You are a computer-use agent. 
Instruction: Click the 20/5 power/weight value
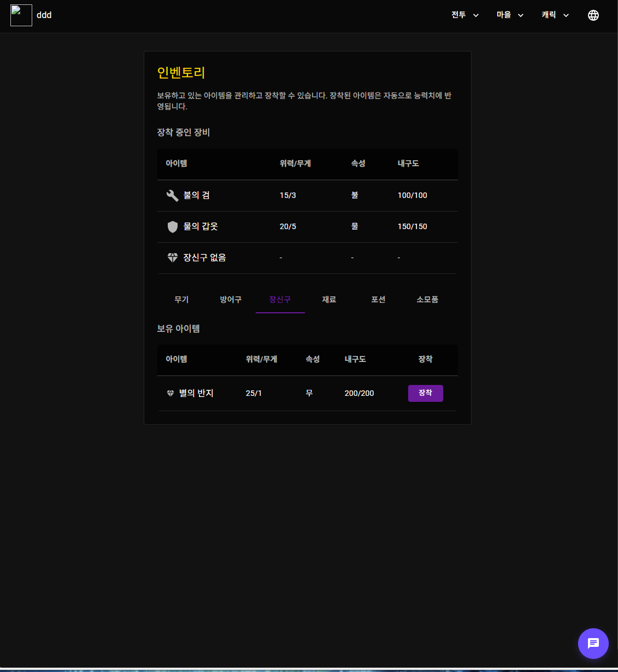point(288,226)
